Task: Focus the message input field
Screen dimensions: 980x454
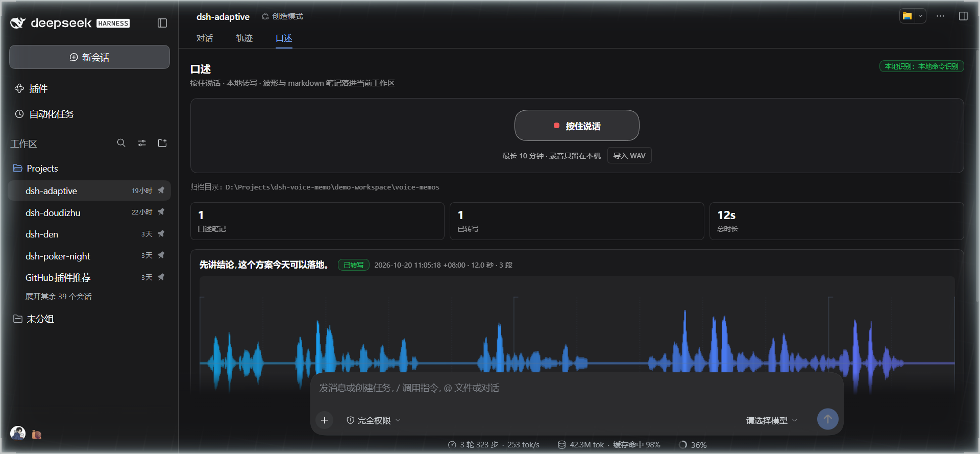Action: point(577,388)
